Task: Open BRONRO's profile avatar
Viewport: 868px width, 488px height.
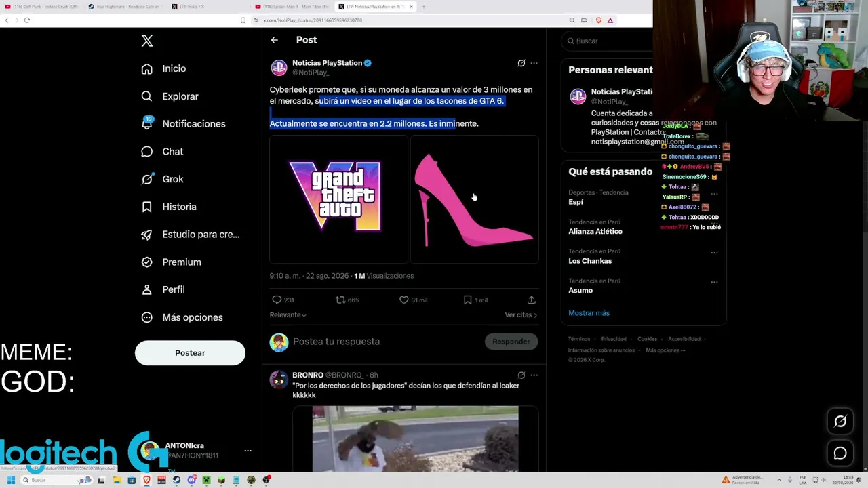Action: click(279, 380)
